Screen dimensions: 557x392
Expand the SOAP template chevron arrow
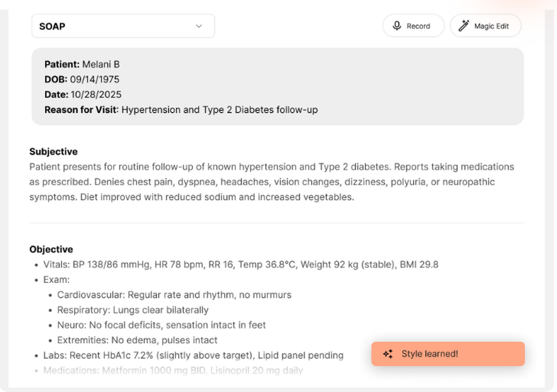pos(199,26)
